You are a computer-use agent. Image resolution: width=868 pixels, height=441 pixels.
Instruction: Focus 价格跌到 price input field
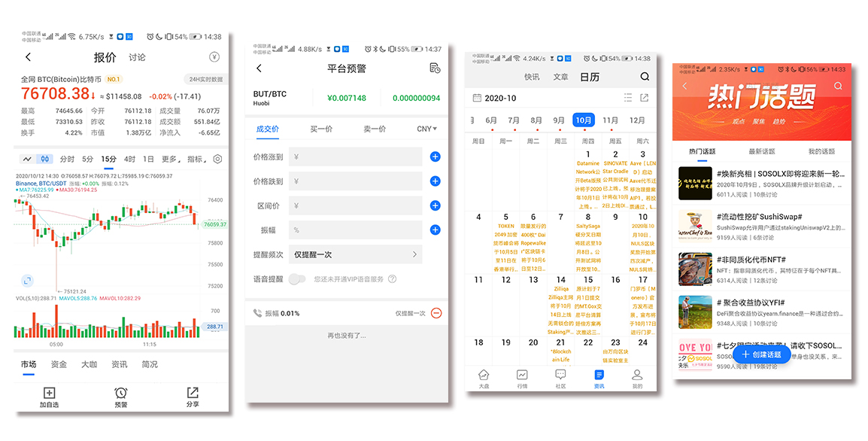[355, 181]
